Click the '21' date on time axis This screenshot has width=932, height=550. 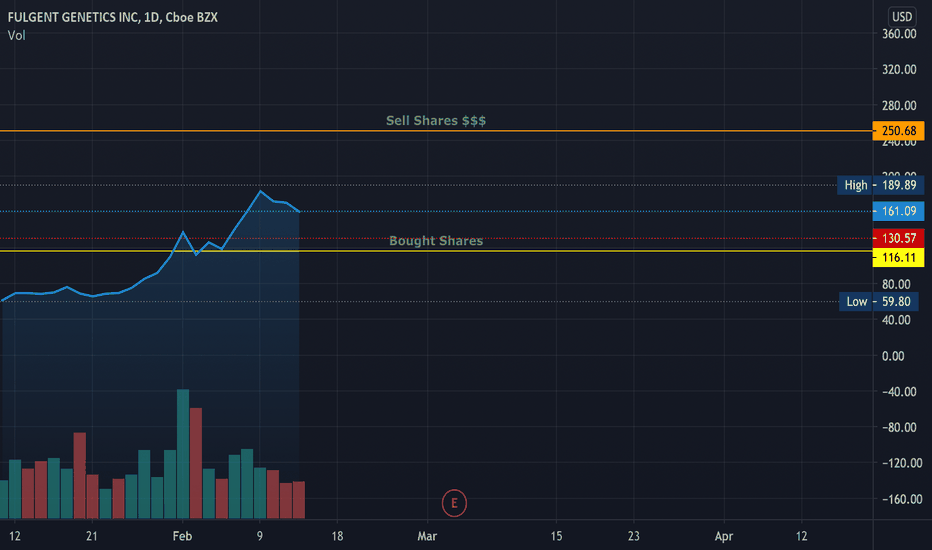click(92, 536)
